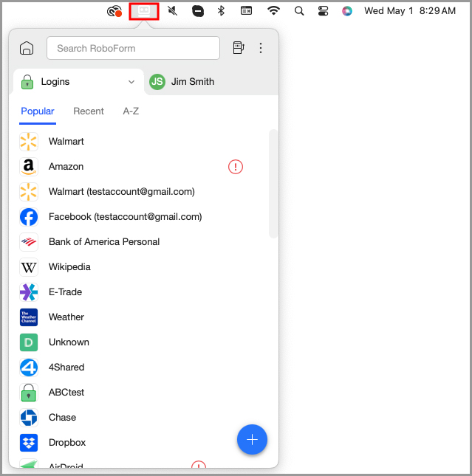This screenshot has height=476, width=472.
Task: Open Bank of America Personal login
Action: click(x=103, y=242)
